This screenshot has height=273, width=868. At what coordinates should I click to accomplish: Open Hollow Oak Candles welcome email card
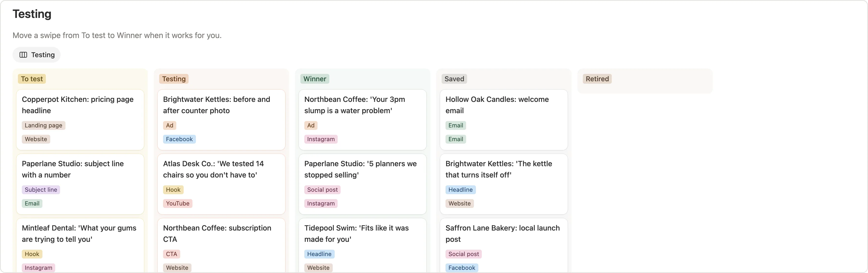pos(504,120)
